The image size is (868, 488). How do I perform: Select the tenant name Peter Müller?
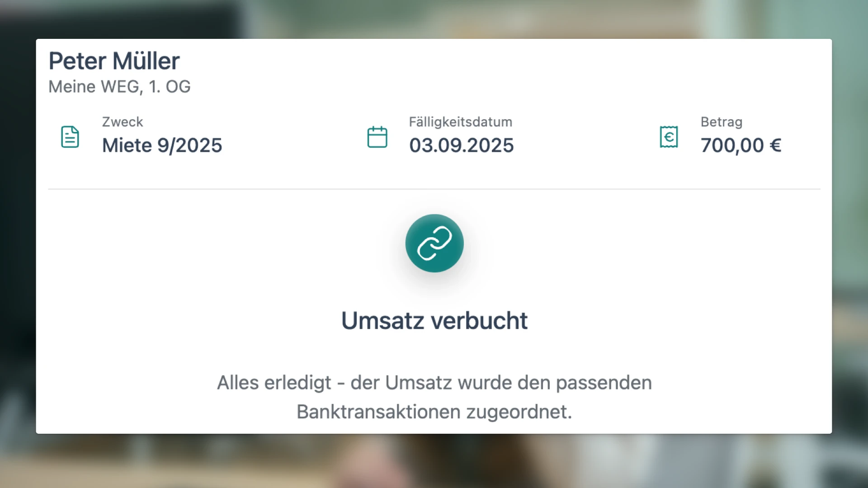pos(114,61)
